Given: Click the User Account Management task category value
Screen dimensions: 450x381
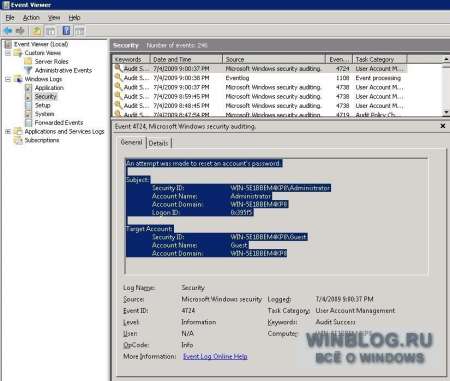Looking at the screenshot, I should click(355, 310).
